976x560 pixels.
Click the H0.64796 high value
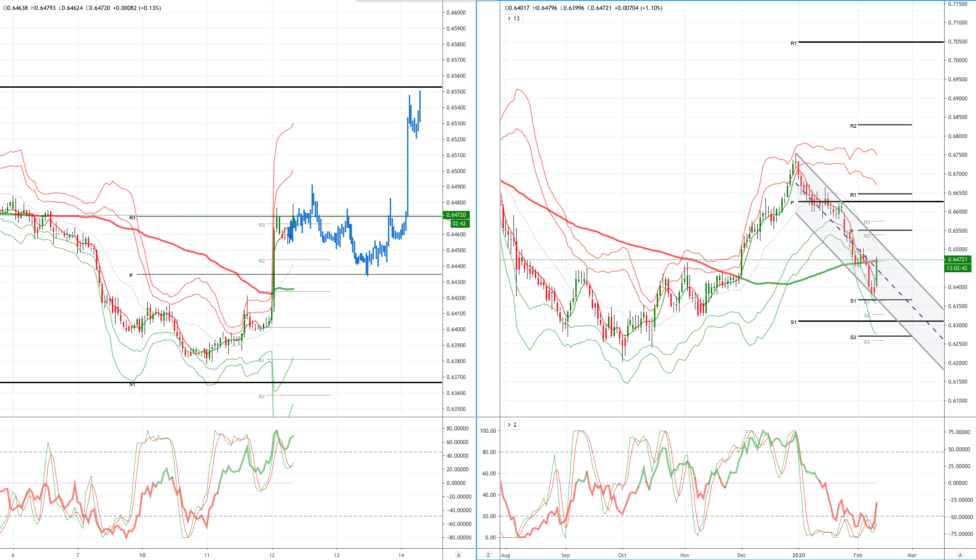tap(544, 8)
